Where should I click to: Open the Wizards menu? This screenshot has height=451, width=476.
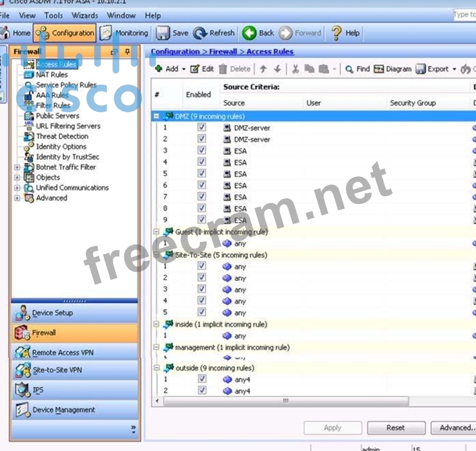85,16
